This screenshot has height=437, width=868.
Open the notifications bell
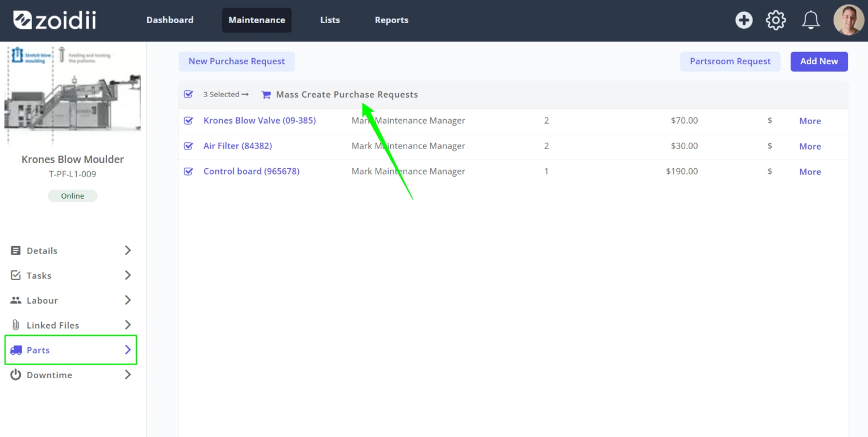click(x=810, y=20)
